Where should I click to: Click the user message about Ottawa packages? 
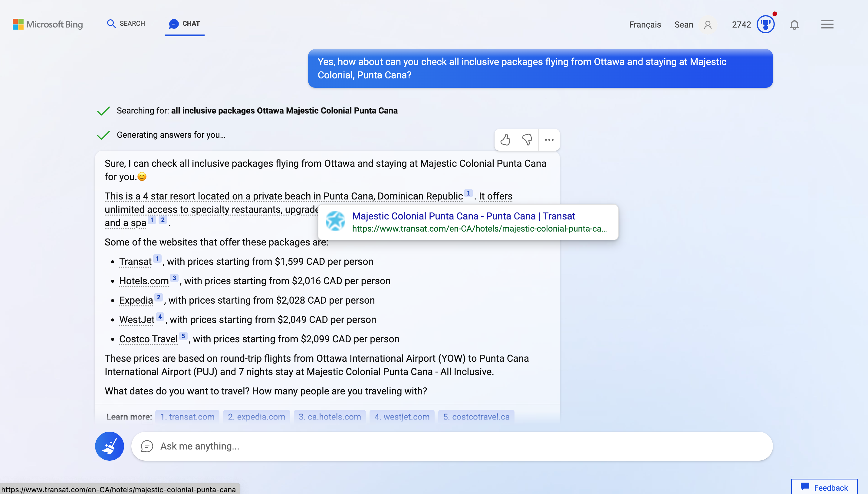540,68
